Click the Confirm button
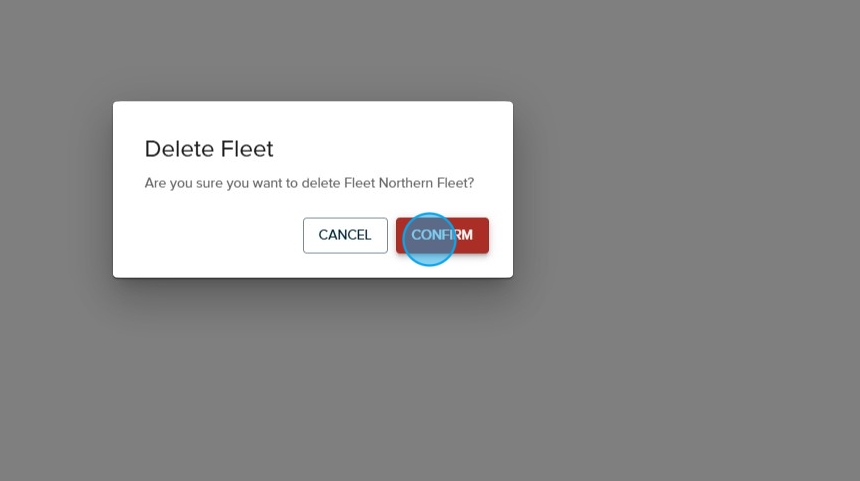Screen dimensions: 860x481 pyautogui.click(x=442, y=235)
